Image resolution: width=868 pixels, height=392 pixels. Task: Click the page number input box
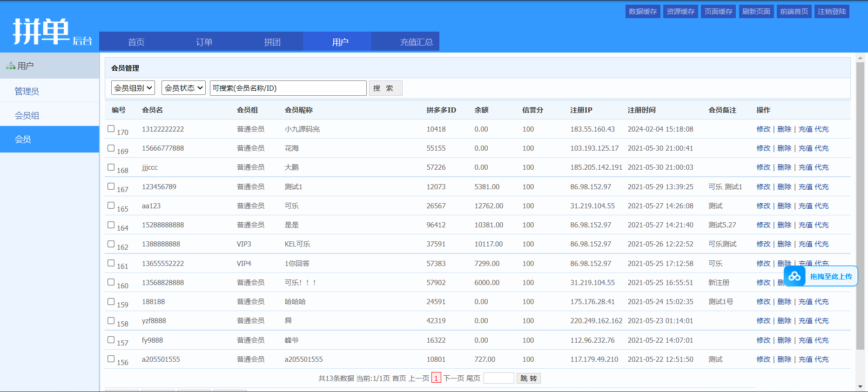click(x=499, y=378)
